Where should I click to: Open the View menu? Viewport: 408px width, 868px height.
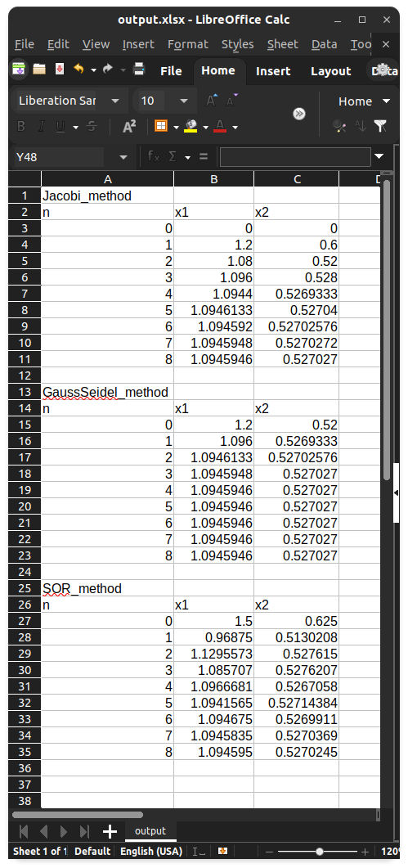(x=96, y=44)
